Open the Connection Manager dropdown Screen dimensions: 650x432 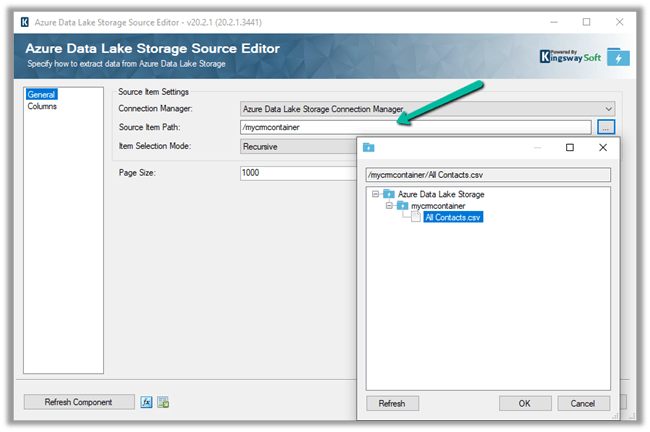[427, 109]
